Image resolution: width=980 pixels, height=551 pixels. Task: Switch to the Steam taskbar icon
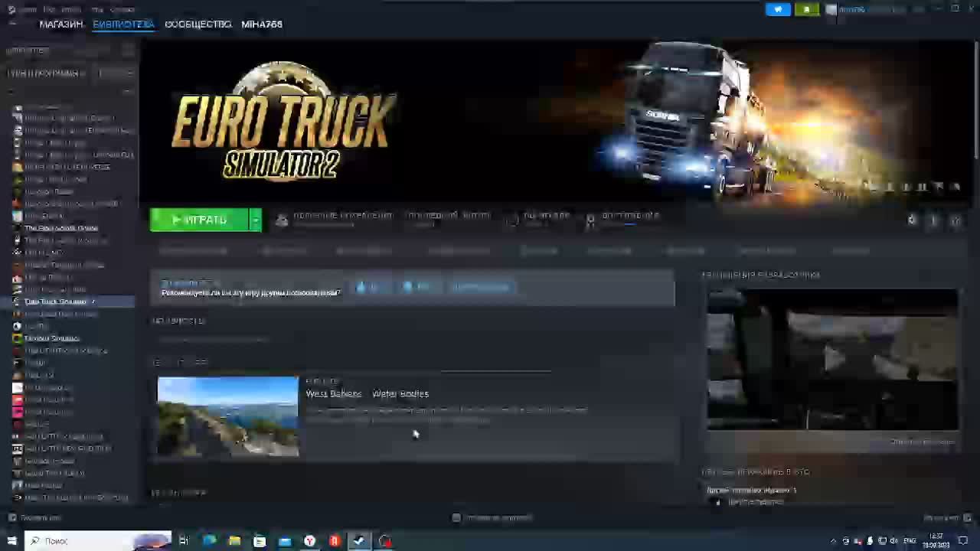click(x=360, y=541)
